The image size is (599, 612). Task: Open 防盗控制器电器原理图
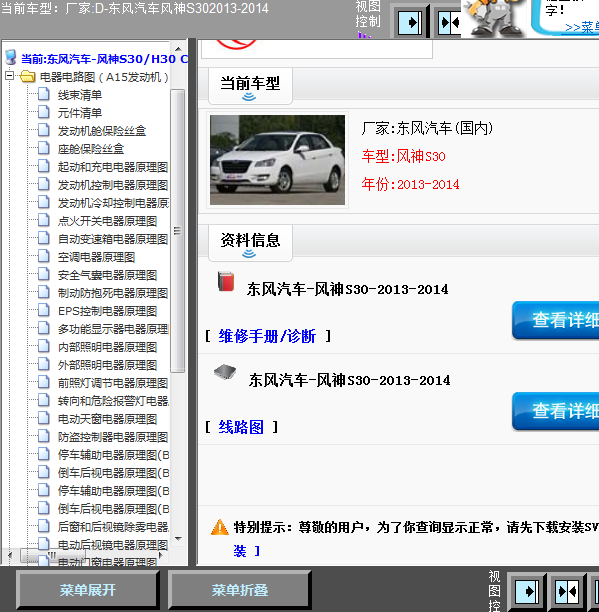click(113, 437)
